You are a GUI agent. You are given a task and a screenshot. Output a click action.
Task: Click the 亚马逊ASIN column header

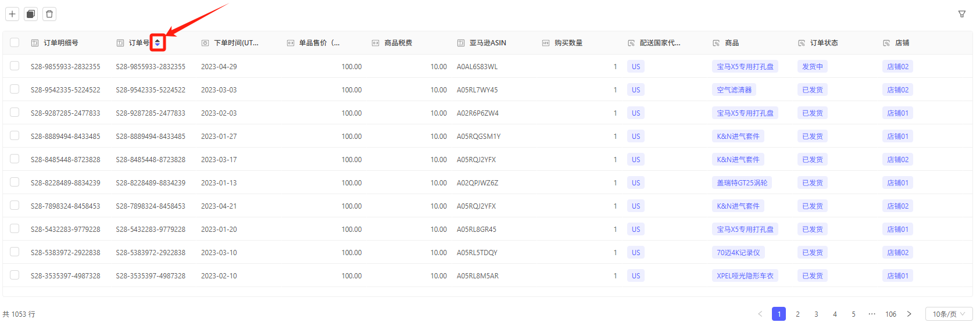pyautogui.click(x=488, y=43)
